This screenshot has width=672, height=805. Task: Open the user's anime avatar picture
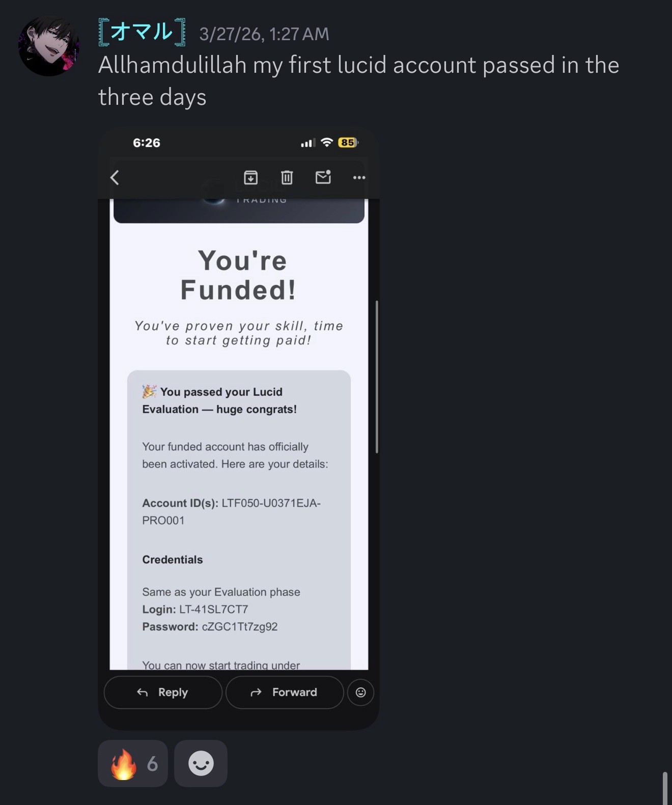tap(49, 46)
